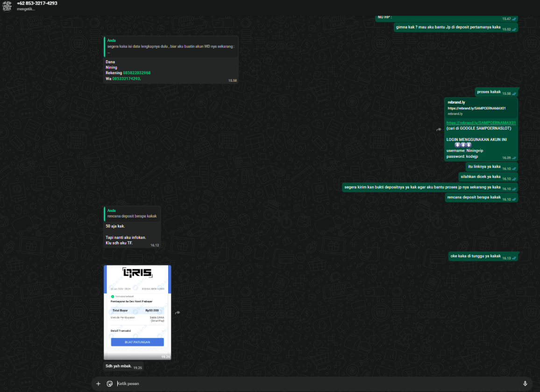The image size is (540, 392).
Task: Open the rebrand.ly link preview card
Action: [481, 108]
